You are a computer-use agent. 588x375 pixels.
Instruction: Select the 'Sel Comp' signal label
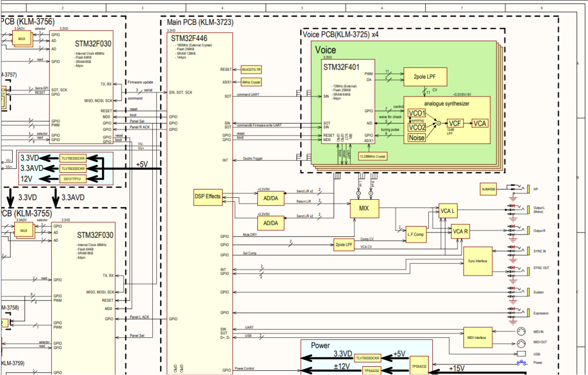tap(249, 254)
